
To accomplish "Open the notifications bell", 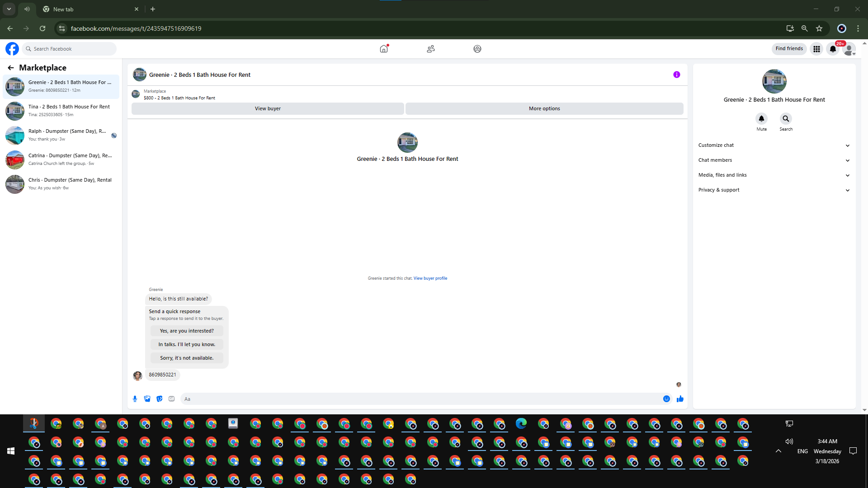I will [x=833, y=49].
